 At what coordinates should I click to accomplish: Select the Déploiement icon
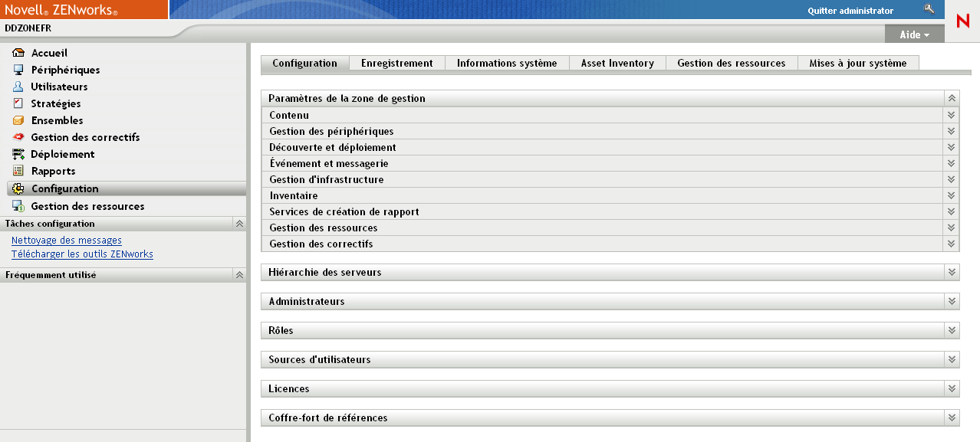point(18,153)
